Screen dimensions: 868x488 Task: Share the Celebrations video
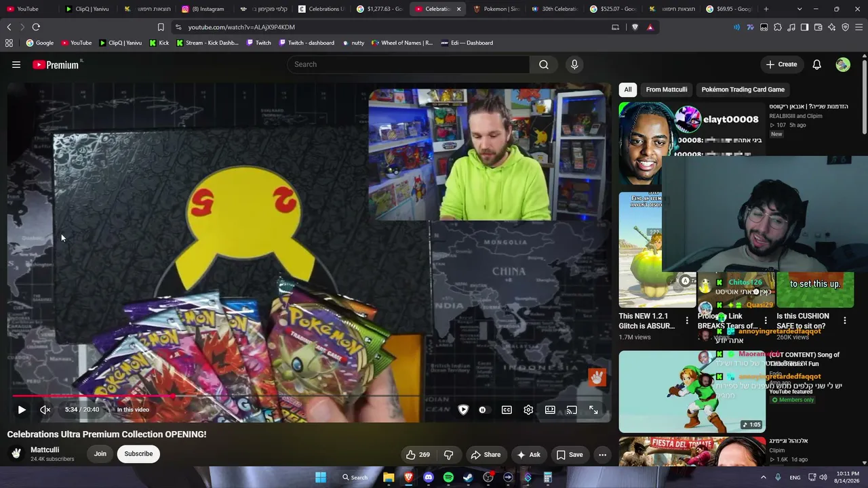[486, 455]
